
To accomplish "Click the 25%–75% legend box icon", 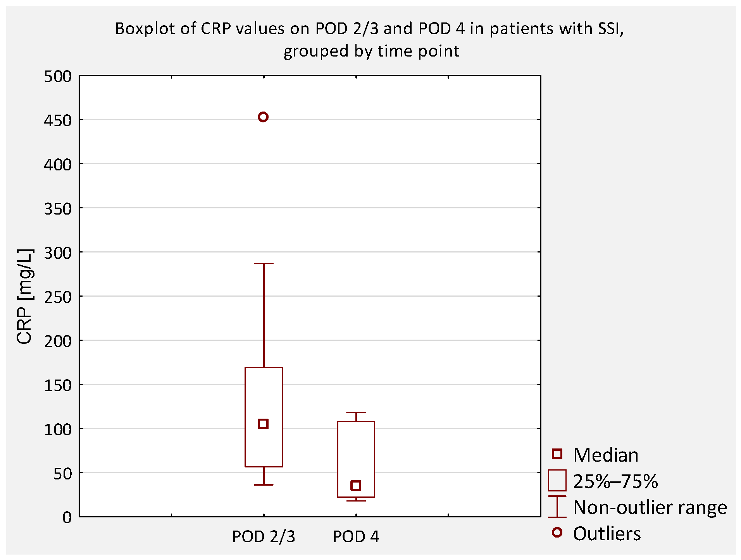I will 557,480.
